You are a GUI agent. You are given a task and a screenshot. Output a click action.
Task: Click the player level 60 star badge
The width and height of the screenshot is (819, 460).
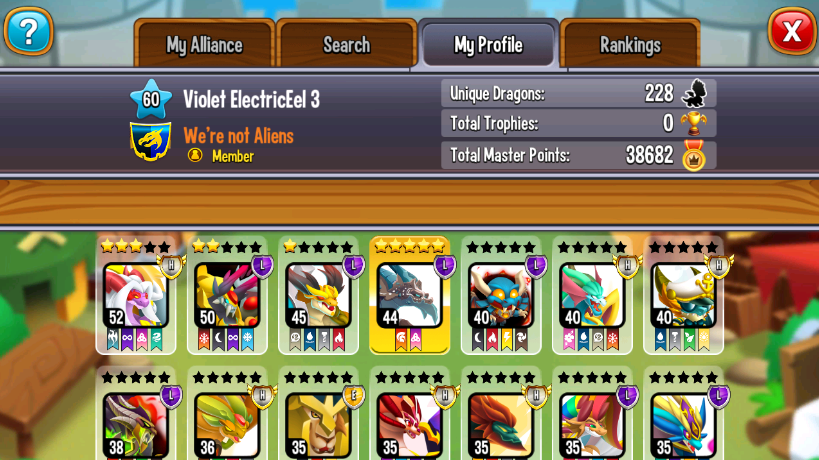point(151,99)
